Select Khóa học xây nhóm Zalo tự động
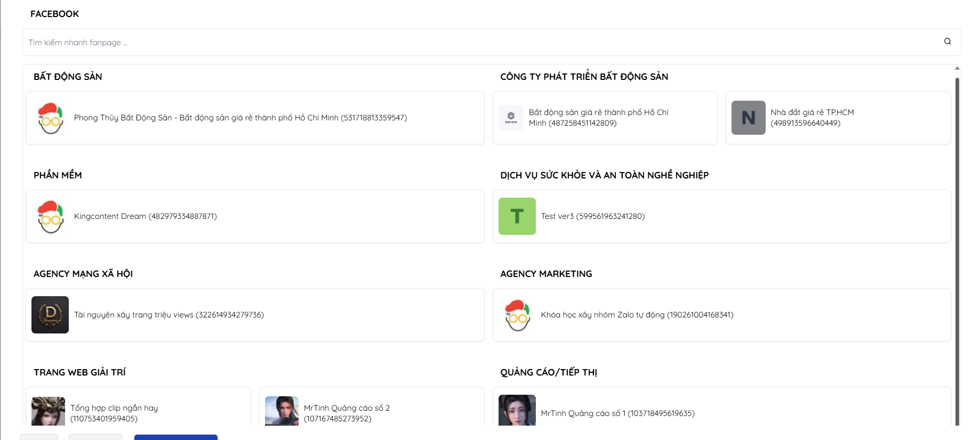980x440 pixels. click(x=637, y=315)
